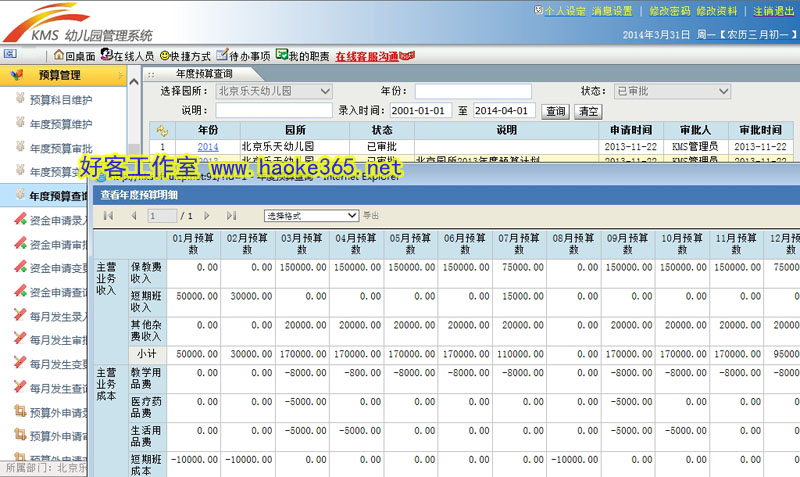
Task: Click 修改资料 link
Action: [716, 11]
